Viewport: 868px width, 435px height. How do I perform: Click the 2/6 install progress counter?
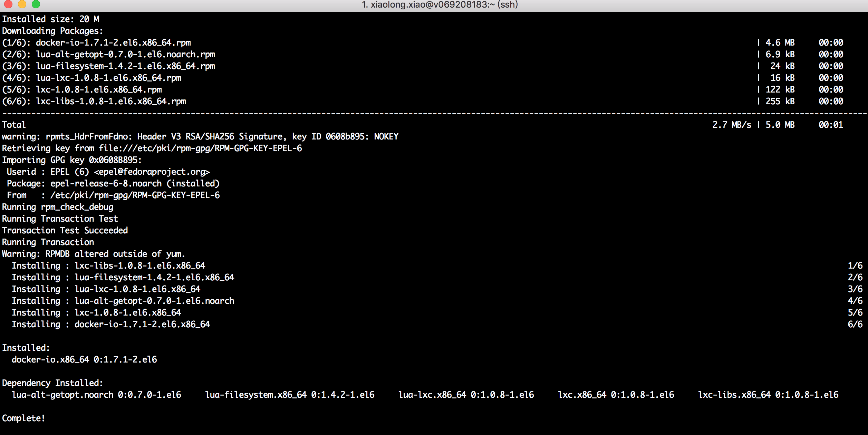click(855, 278)
